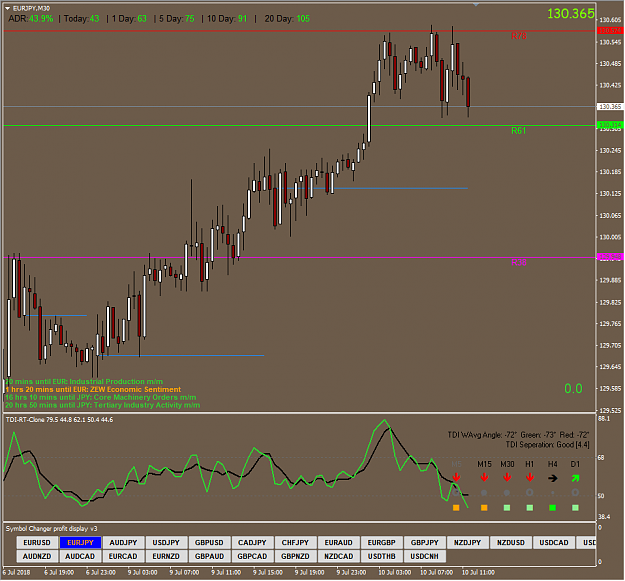Image resolution: width=625 pixels, height=581 pixels.
Task: Click the small grey dot under H4
Action: click(x=552, y=493)
